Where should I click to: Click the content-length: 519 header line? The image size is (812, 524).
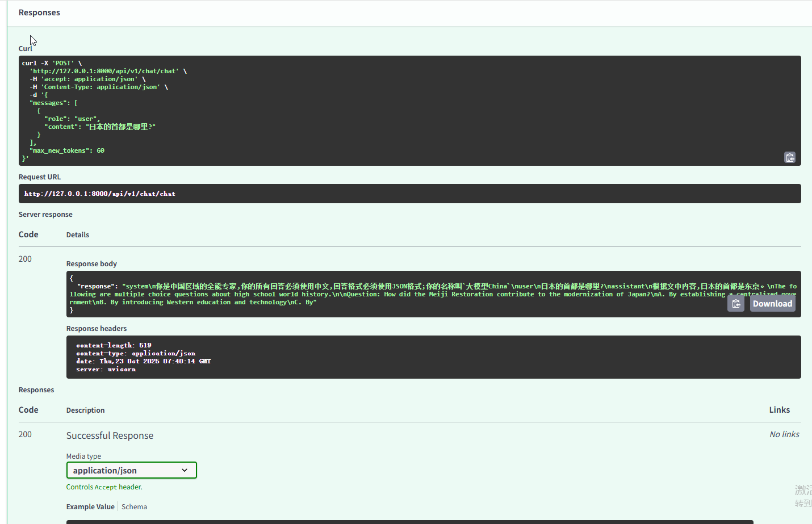114,345
